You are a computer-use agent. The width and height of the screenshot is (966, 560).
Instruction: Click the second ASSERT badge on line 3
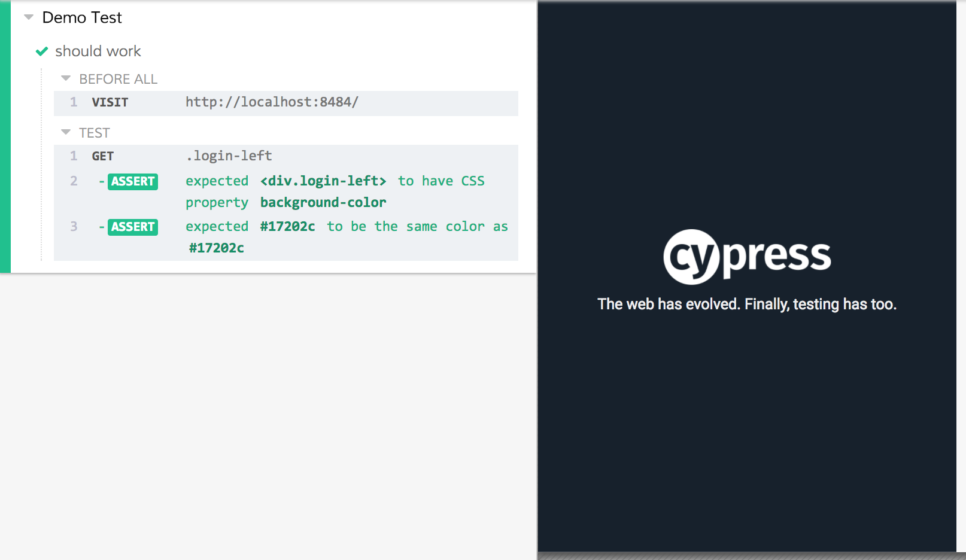tap(132, 227)
